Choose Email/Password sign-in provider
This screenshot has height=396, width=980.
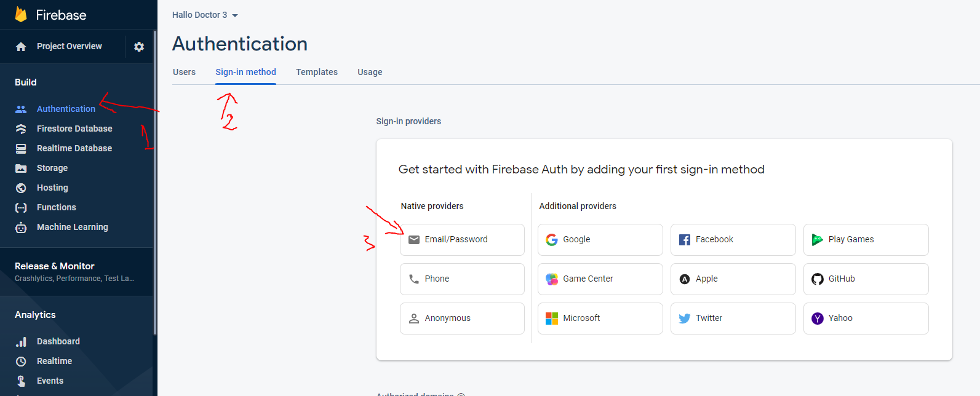pyautogui.click(x=462, y=240)
